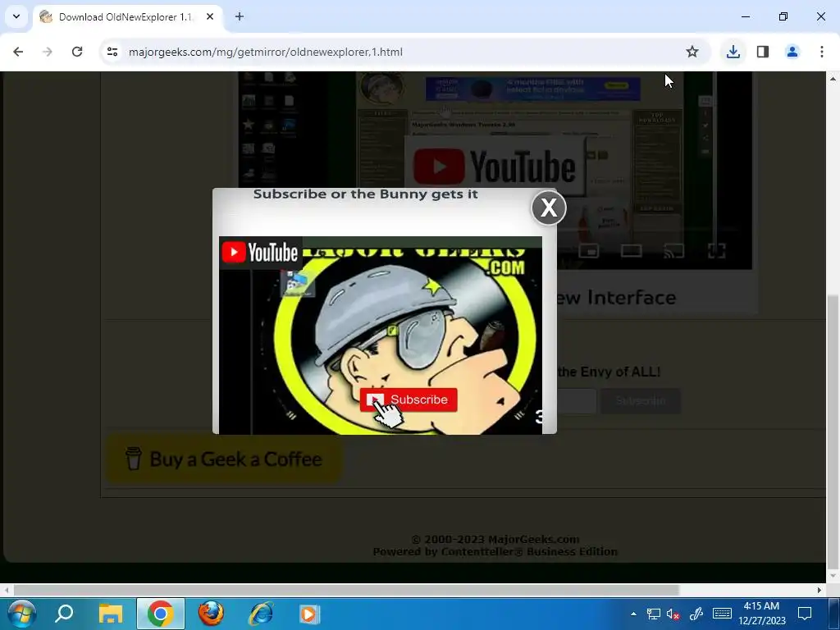Open the tab search dropdown arrow
This screenshot has height=630, width=840.
point(16,16)
